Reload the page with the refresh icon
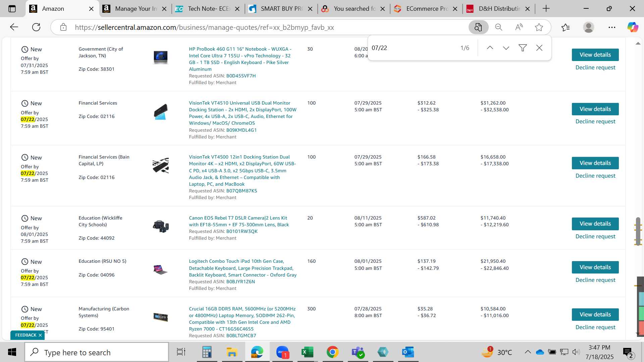The image size is (644, 362). [x=36, y=27]
